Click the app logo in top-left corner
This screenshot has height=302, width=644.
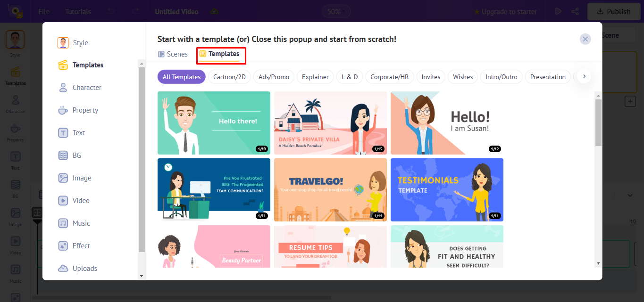(16, 11)
